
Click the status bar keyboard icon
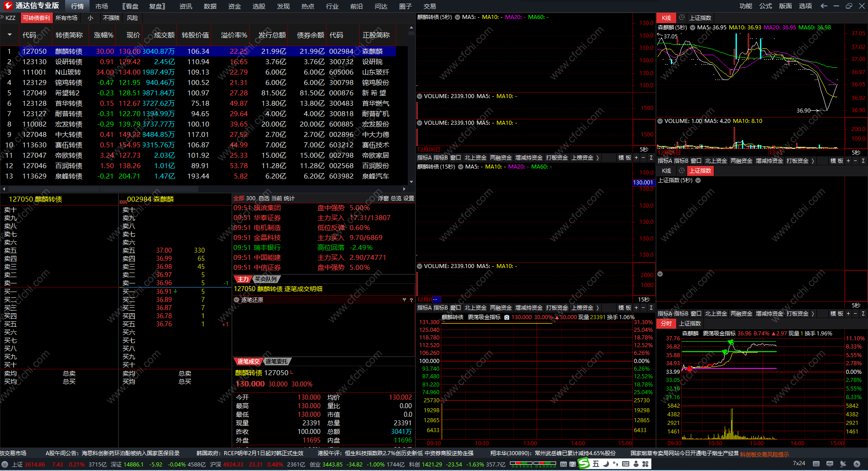click(x=816, y=464)
